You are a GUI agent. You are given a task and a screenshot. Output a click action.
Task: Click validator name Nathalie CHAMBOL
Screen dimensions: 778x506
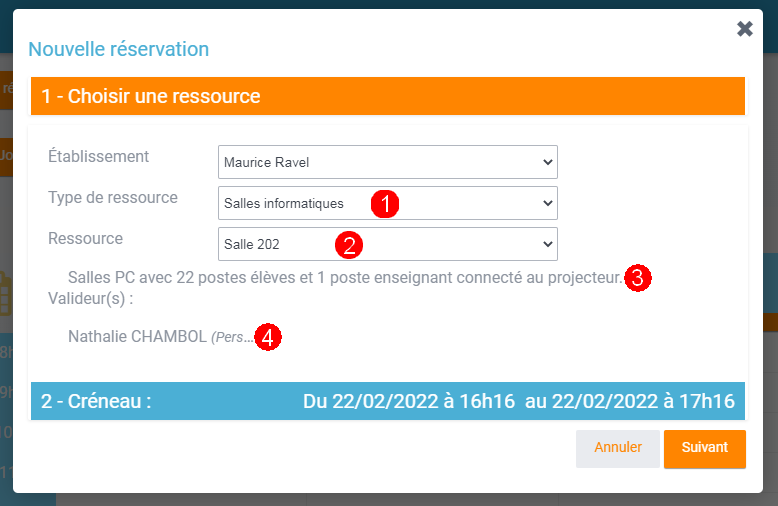[x=136, y=337]
